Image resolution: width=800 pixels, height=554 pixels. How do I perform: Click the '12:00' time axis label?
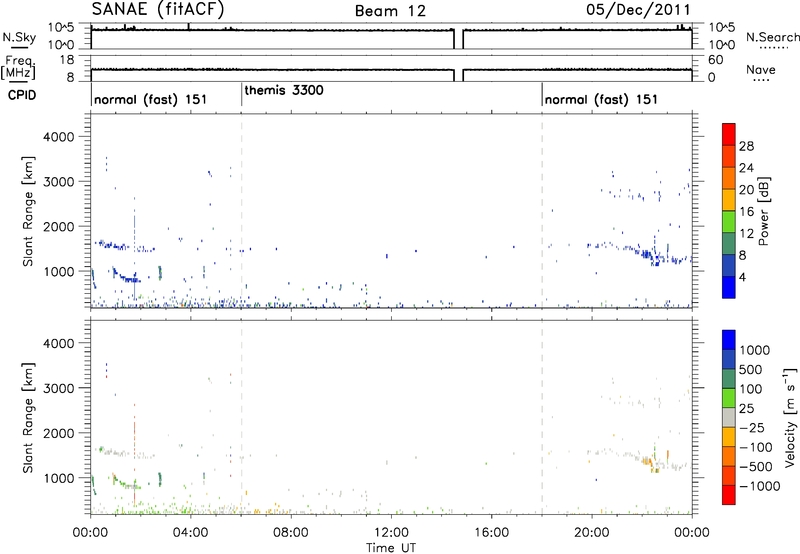391,533
